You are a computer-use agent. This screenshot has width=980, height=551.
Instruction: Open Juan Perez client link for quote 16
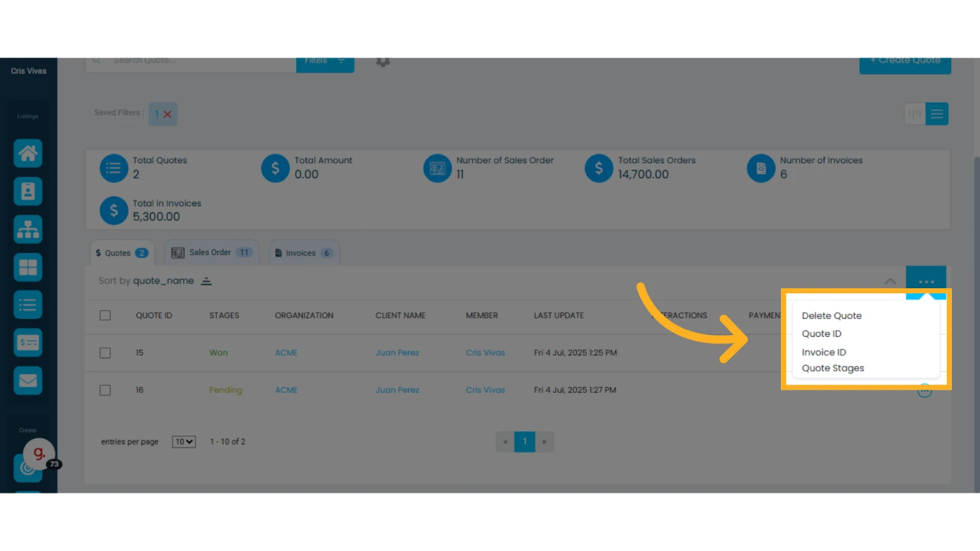397,390
